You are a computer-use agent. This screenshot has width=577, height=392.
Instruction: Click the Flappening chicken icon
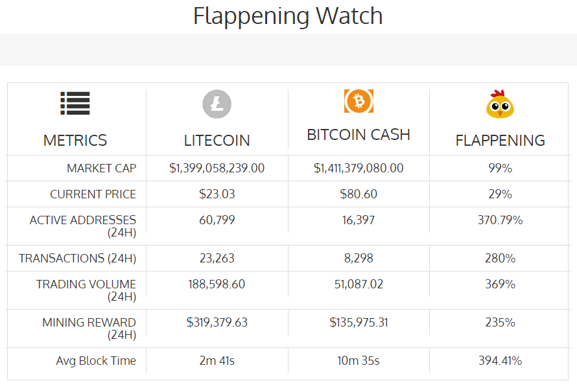[x=500, y=104]
